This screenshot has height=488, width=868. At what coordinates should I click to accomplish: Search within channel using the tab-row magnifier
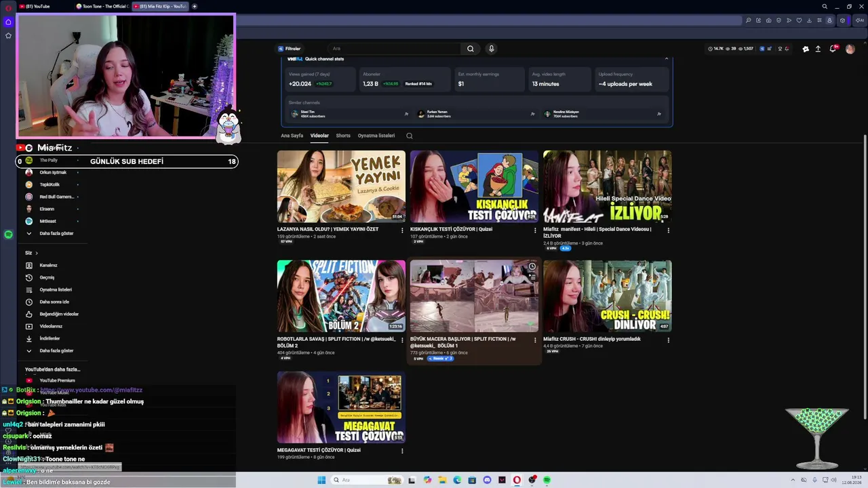(410, 136)
